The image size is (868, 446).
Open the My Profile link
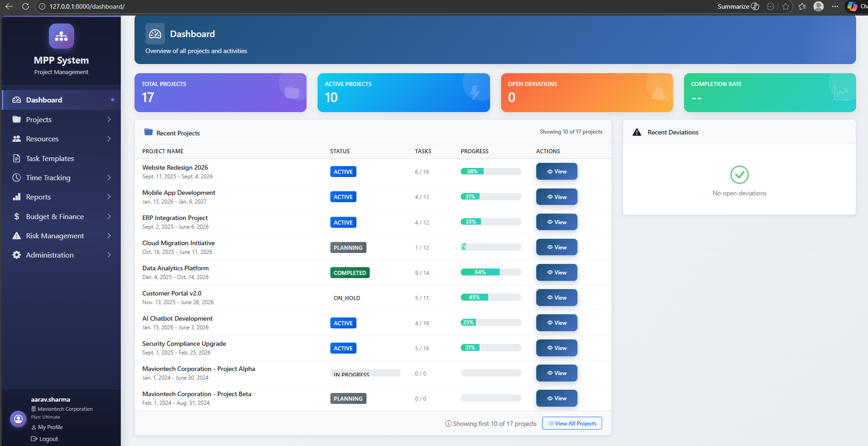(50, 427)
